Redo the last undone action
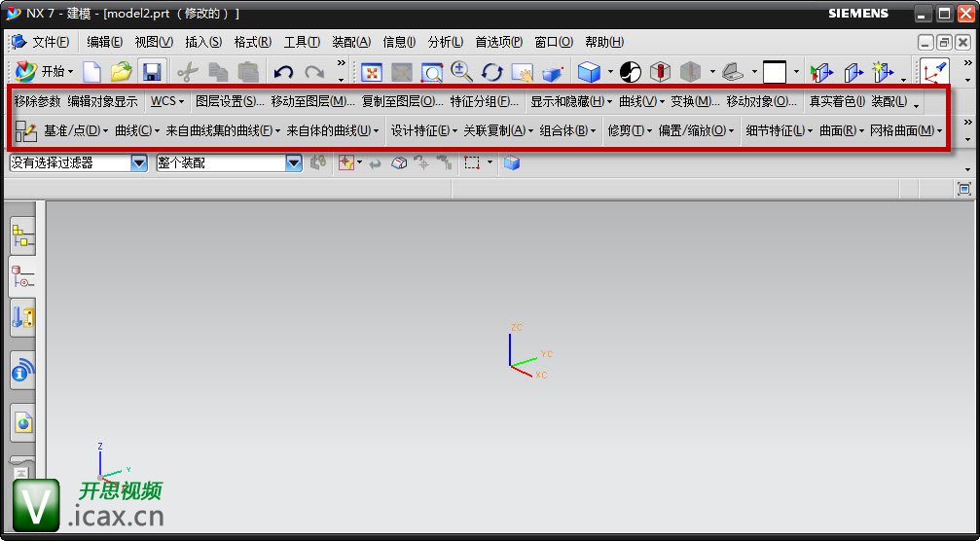The height and width of the screenshot is (541, 980). coord(314,72)
